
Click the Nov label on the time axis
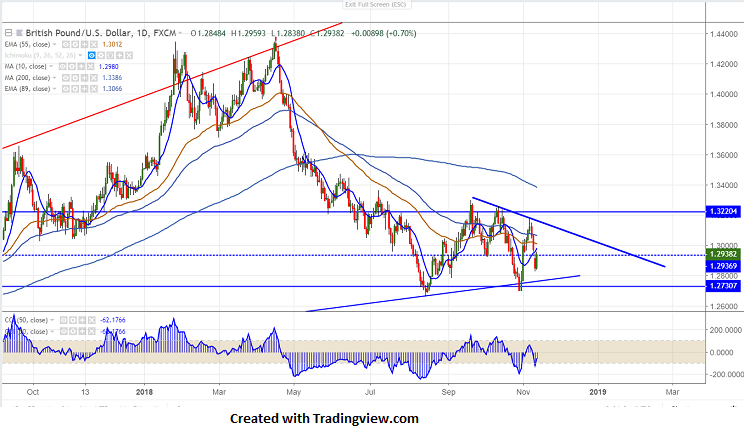coord(523,392)
